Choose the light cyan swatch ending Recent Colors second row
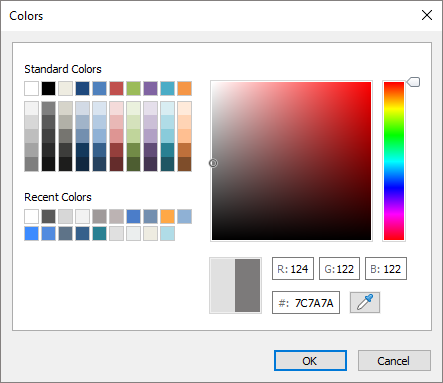The height and width of the screenshot is (383, 443). coord(167,233)
